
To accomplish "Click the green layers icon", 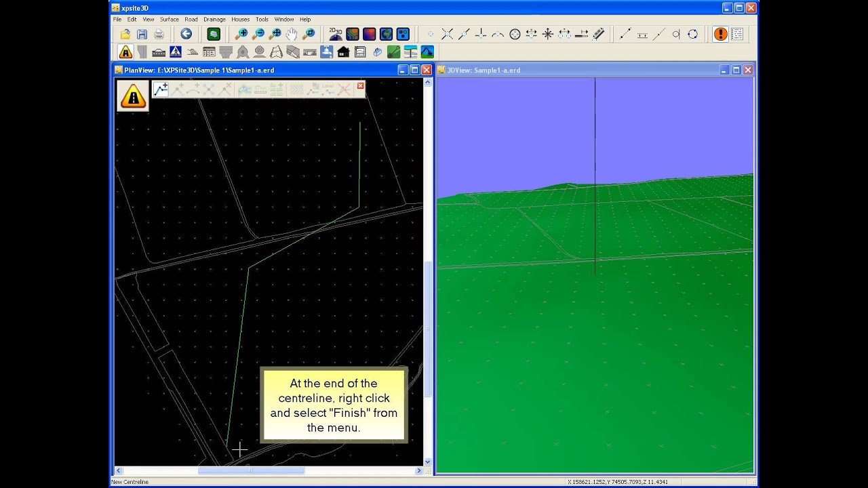I will click(214, 34).
